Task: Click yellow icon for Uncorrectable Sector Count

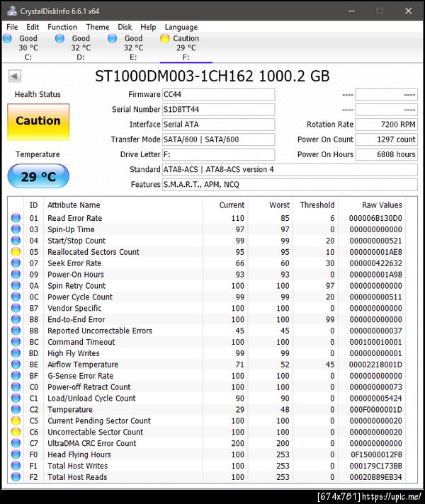Action: (16, 432)
